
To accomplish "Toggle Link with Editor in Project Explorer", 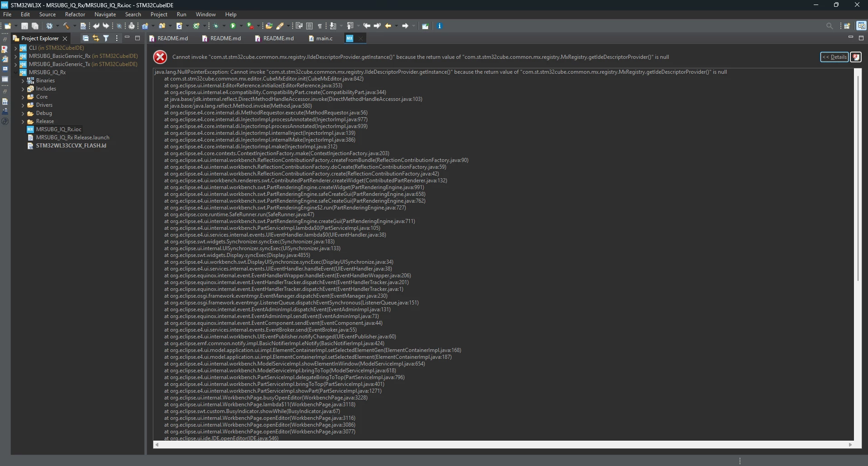I will coord(95,38).
